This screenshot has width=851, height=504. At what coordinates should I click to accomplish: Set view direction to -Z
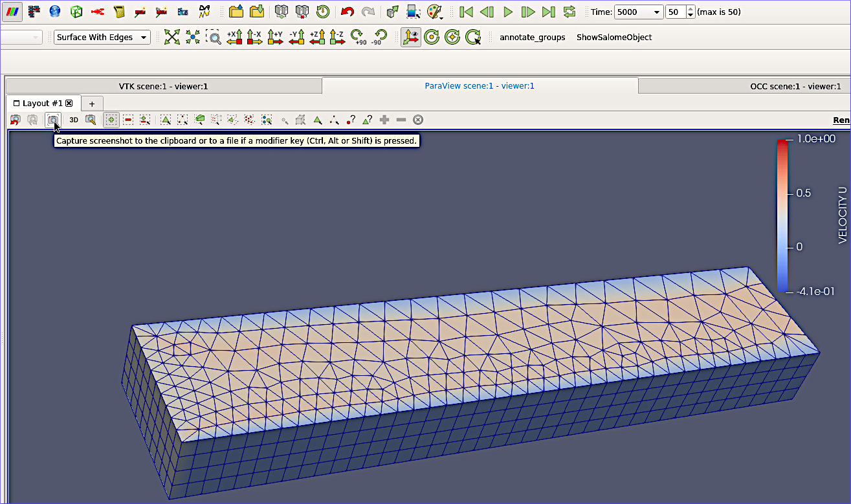click(x=337, y=38)
